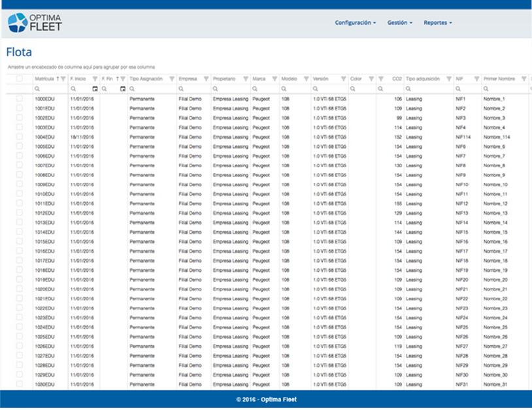The width and height of the screenshot is (532, 410).
Task: Select checkbox for vehicle 1004EDU
Action: pyautogui.click(x=20, y=137)
